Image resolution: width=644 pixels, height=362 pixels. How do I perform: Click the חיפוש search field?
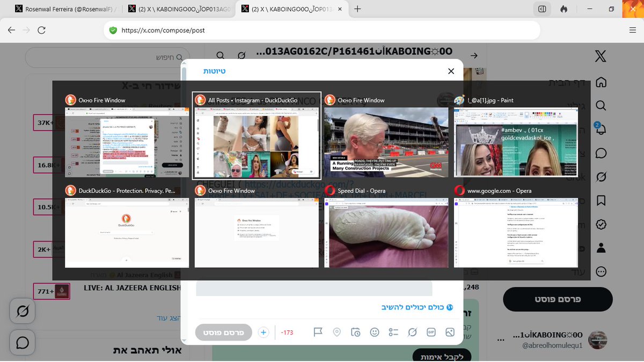pos(107,57)
